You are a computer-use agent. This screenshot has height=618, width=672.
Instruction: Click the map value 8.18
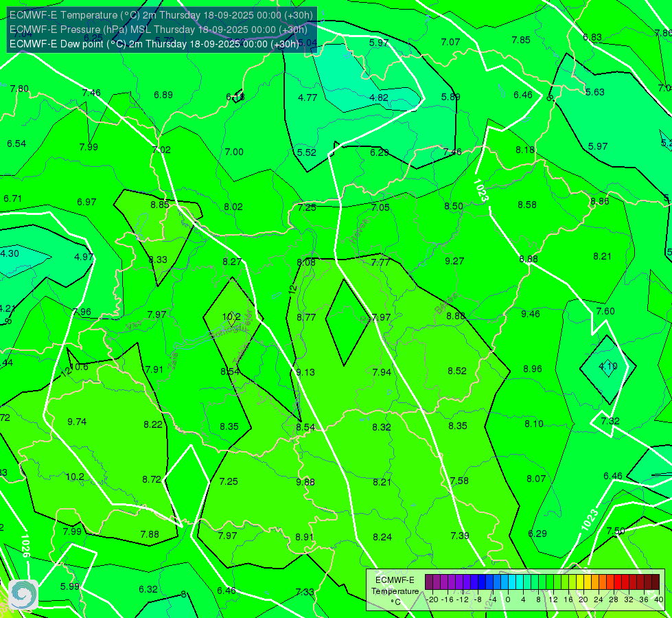coord(525,150)
